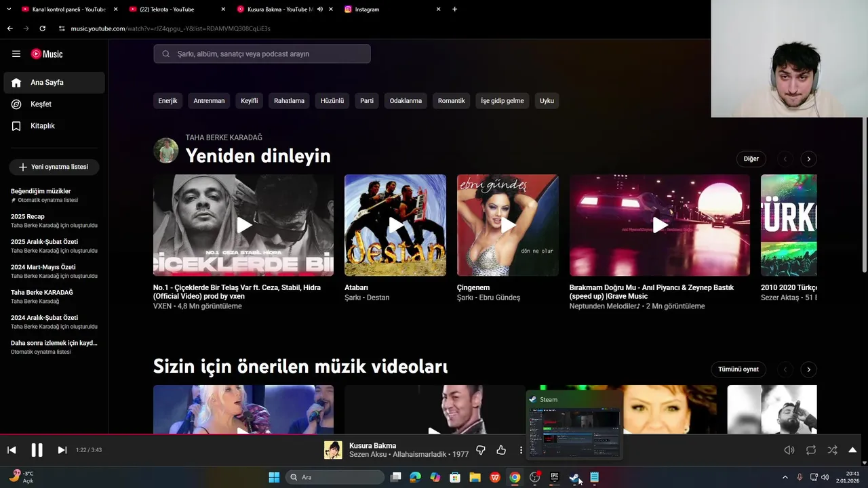868x488 pixels.
Task: Open the 2025 Recap playlist
Action: [x=54, y=220]
